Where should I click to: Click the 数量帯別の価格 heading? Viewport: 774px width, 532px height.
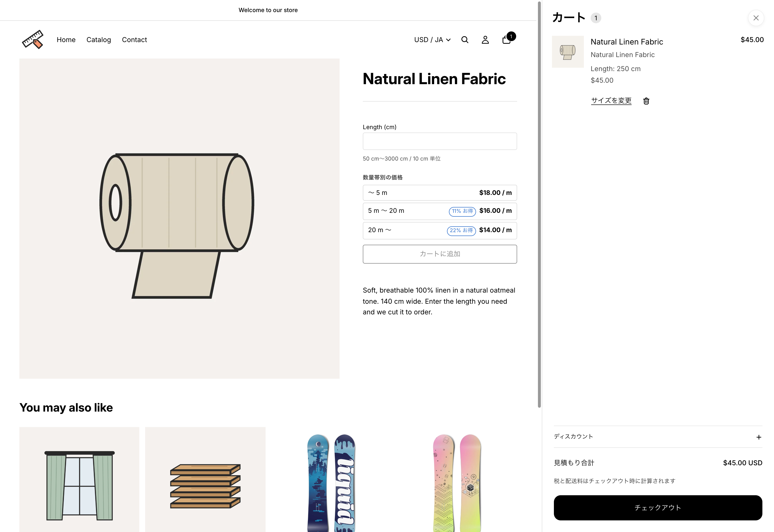pyautogui.click(x=383, y=177)
